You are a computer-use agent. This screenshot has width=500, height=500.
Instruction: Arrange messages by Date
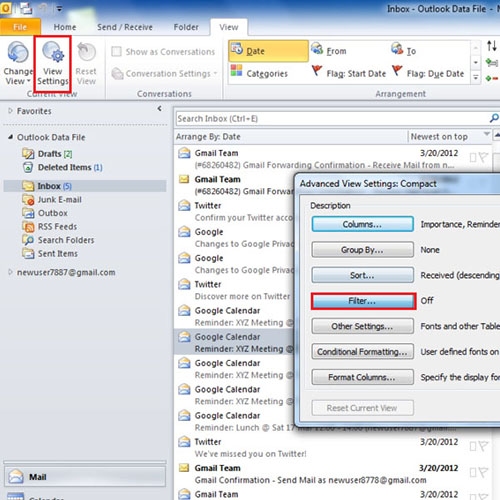point(268,51)
